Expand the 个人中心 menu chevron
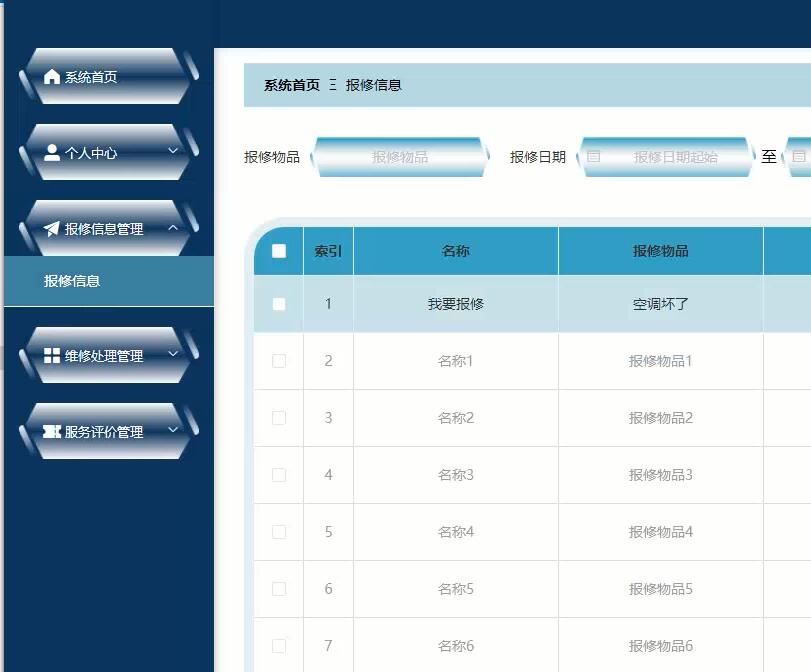This screenshot has width=811, height=672. pos(173,151)
